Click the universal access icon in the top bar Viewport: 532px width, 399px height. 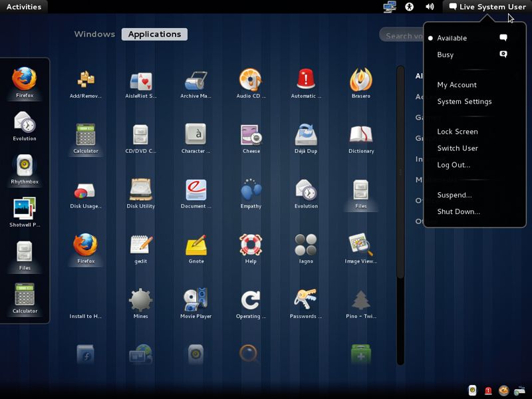pyautogui.click(x=409, y=7)
